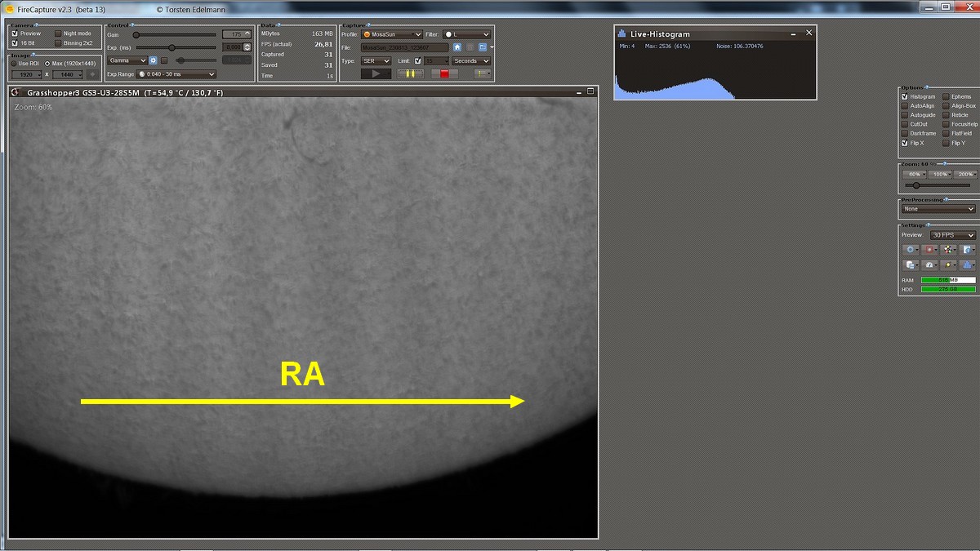Toggle the 16 Bit checkbox
Screen dimensions: 980x551
point(15,42)
